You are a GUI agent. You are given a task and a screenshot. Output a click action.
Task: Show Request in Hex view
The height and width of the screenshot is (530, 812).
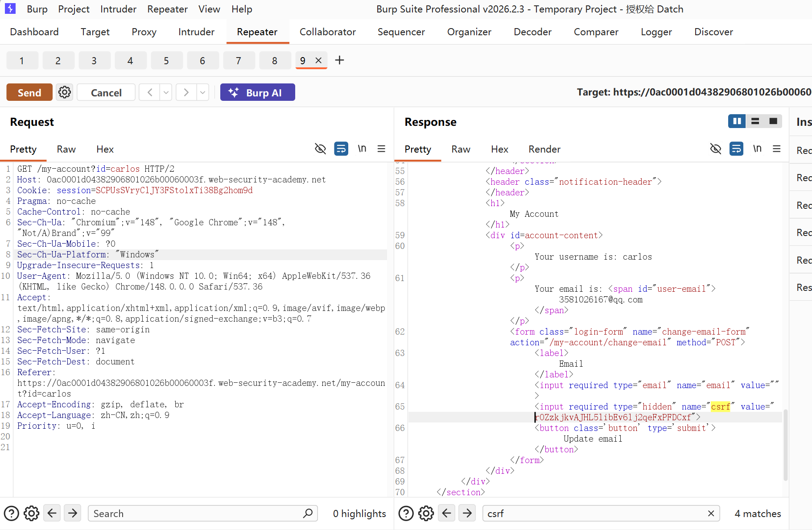point(105,149)
